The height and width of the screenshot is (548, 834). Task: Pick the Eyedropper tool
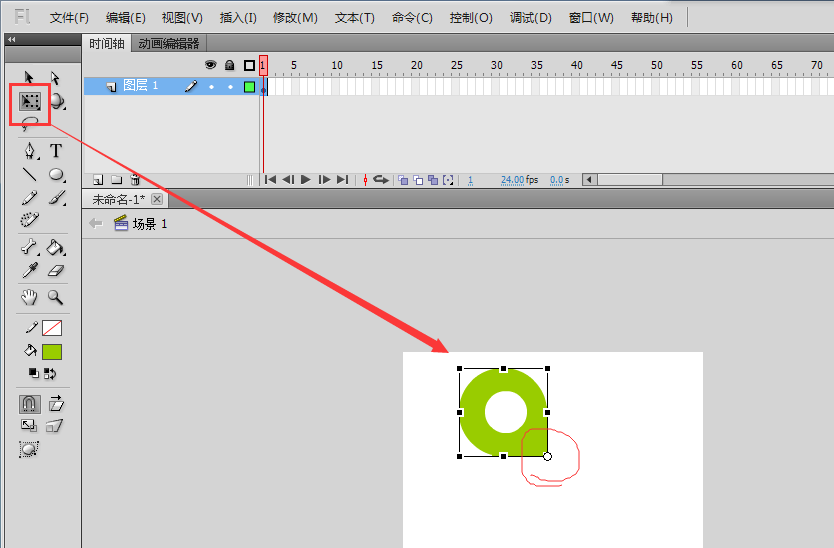(30, 270)
